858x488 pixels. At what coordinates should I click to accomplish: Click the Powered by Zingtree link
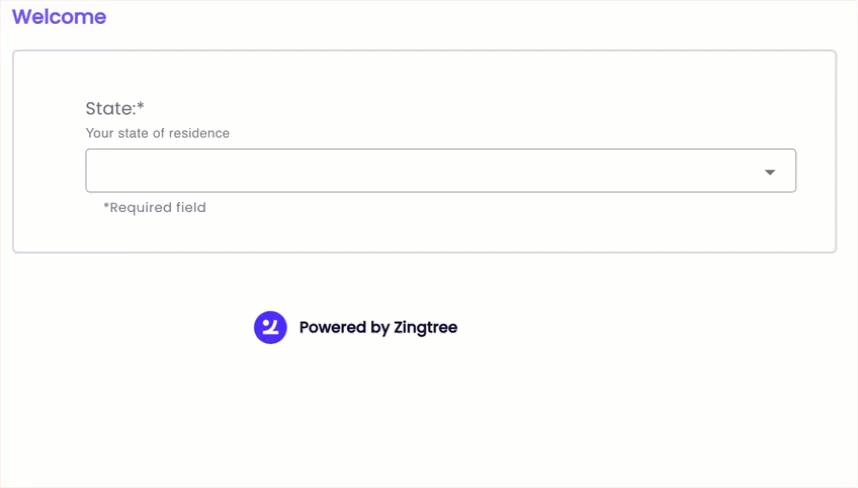(378, 327)
